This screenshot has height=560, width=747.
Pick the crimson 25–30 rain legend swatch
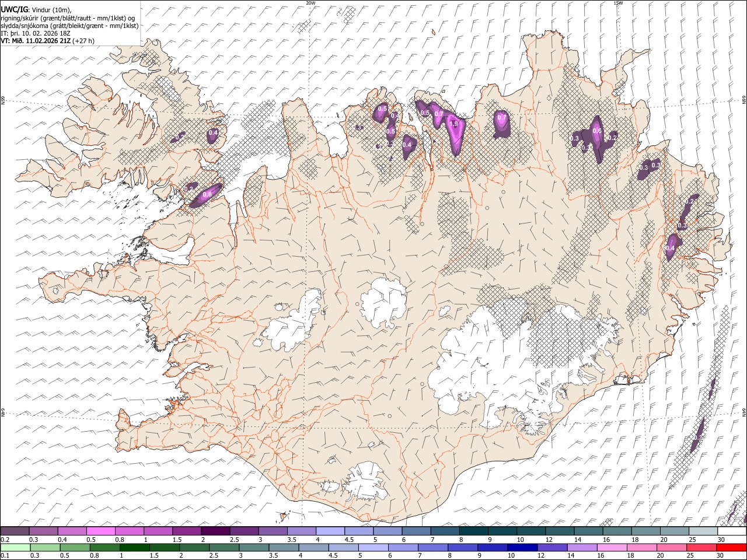(701, 547)
